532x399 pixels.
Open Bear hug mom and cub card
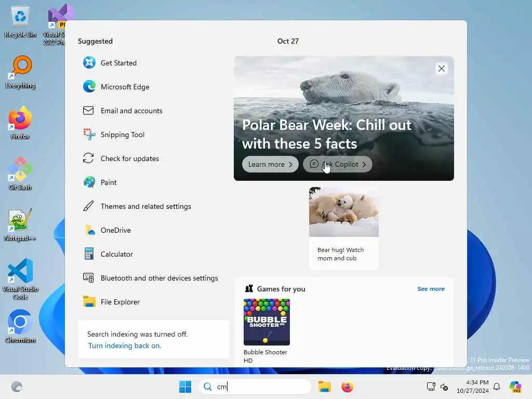tap(344, 228)
